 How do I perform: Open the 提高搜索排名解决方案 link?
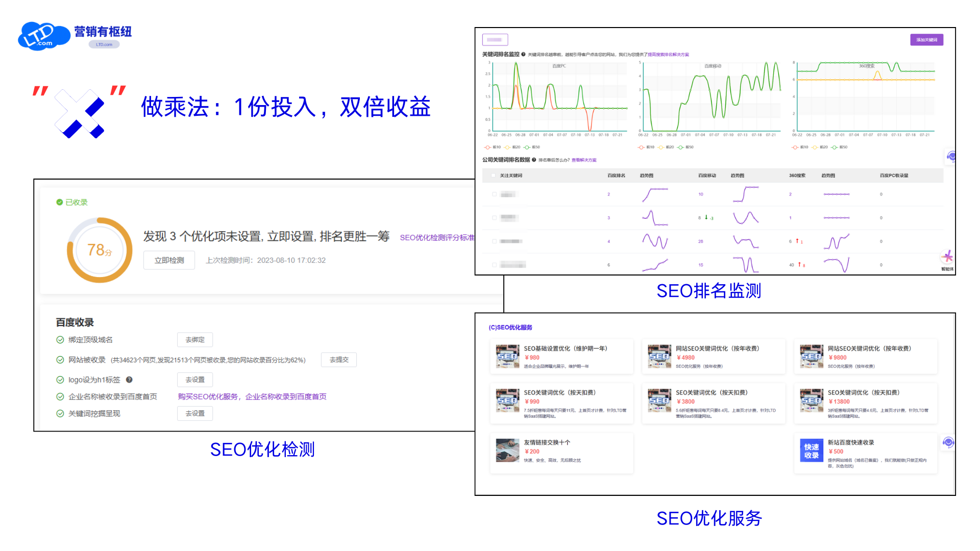(668, 54)
